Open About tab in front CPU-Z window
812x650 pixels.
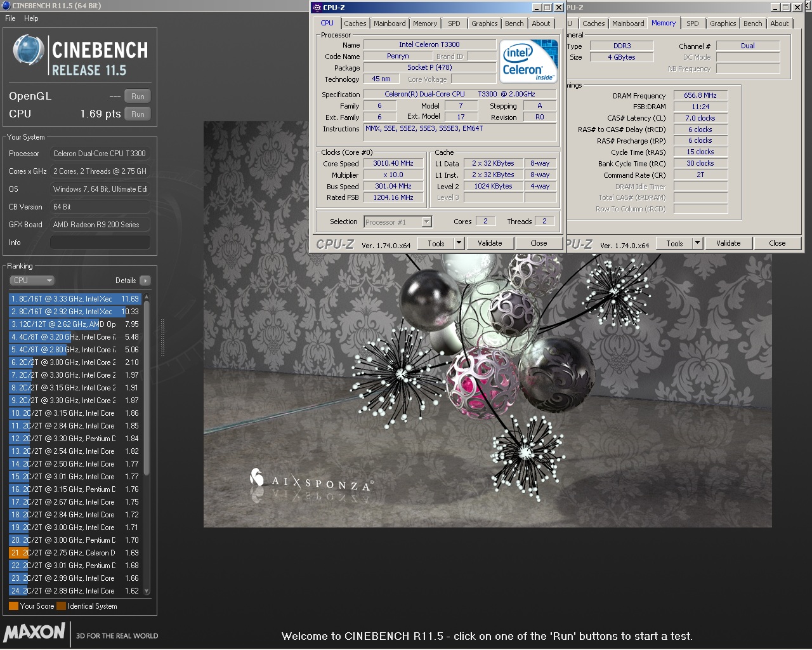click(541, 23)
